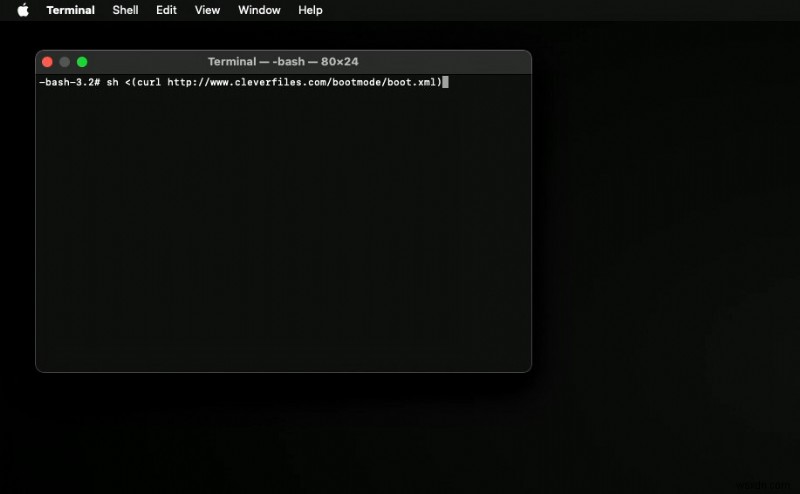Viewport: 800px width, 494px height.
Task: Open the Window menu
Action: pos(259,10)
